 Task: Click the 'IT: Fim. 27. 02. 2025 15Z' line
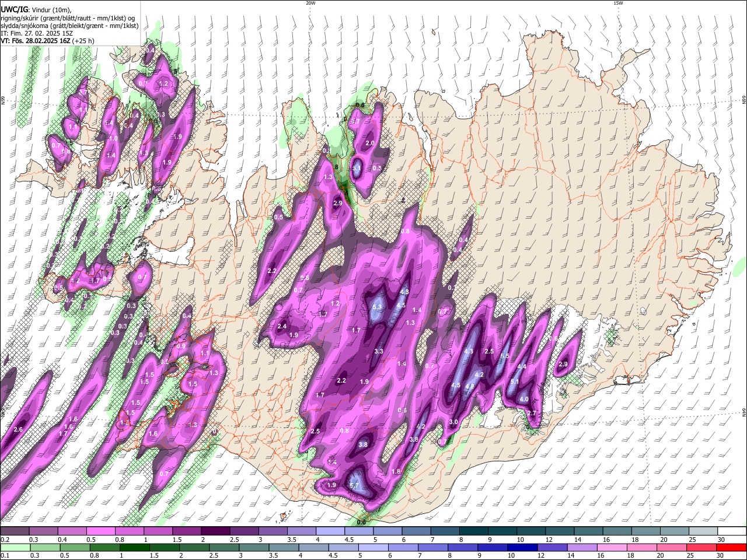37,33
